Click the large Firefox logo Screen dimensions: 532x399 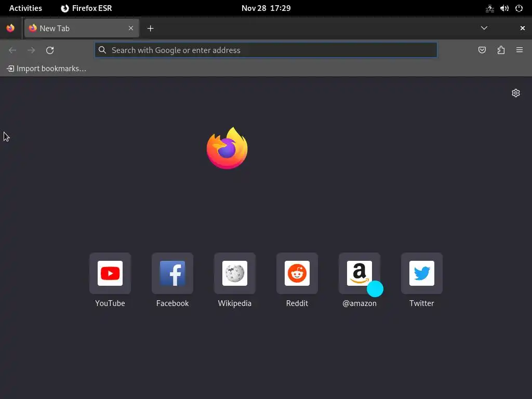coord(227,148)
